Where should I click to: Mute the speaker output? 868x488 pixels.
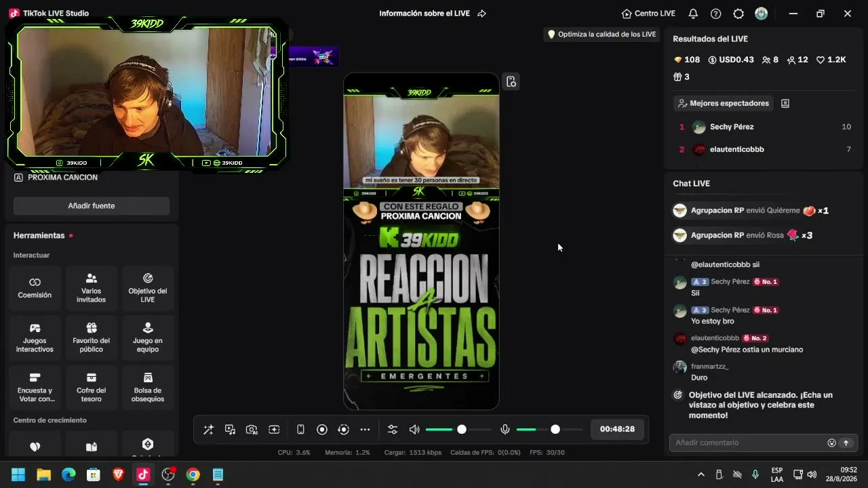click(414, 430)
